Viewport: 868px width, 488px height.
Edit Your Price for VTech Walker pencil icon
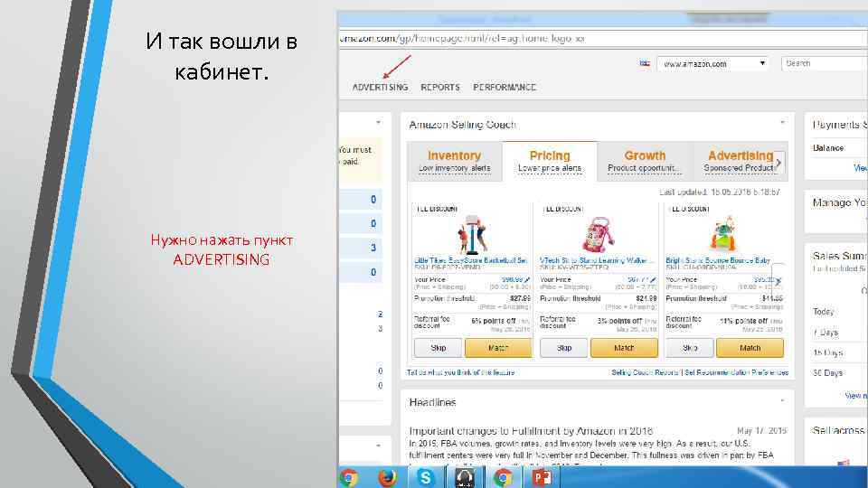(x=653, y=280)
